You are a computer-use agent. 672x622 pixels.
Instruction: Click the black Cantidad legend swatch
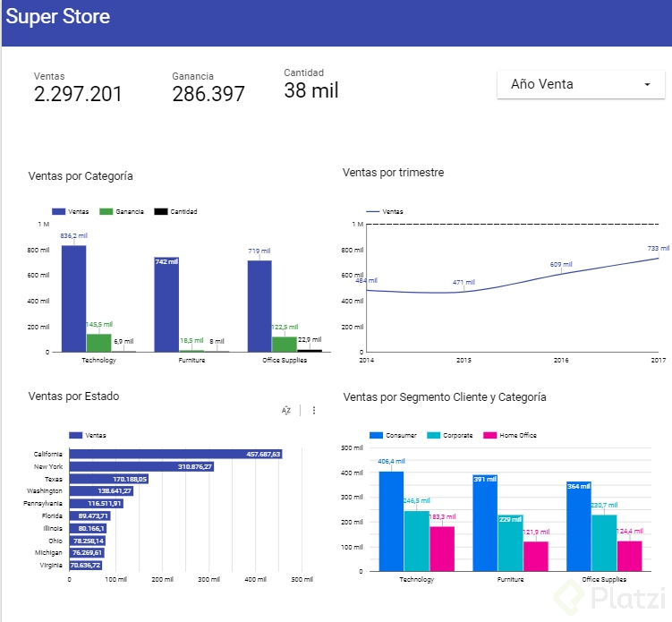[x=161, y=211]
